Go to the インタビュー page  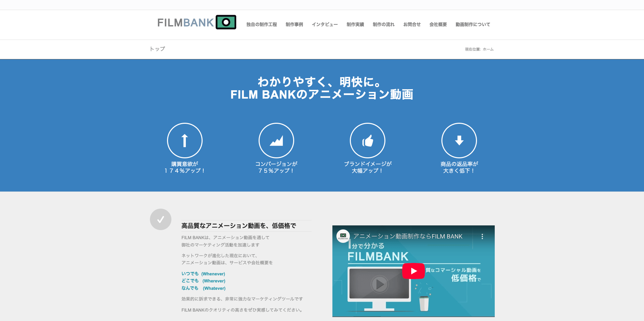[x=325, y=24]
